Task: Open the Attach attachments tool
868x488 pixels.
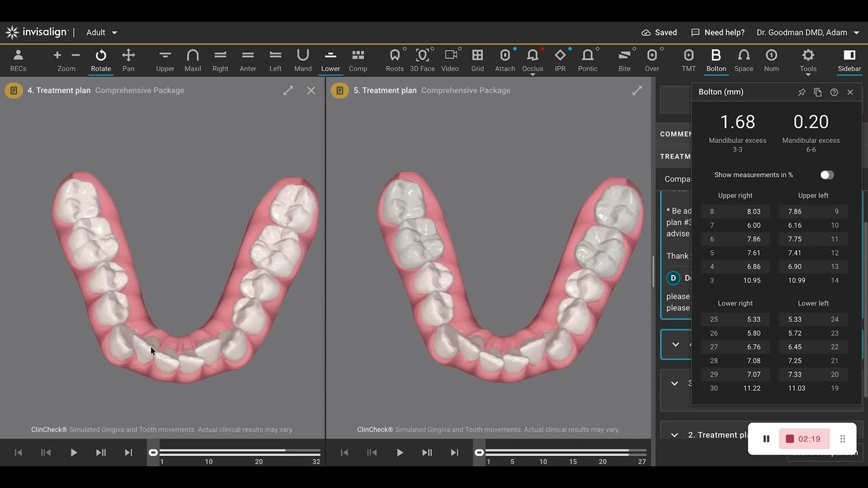Action: click(x=505, y=60)
